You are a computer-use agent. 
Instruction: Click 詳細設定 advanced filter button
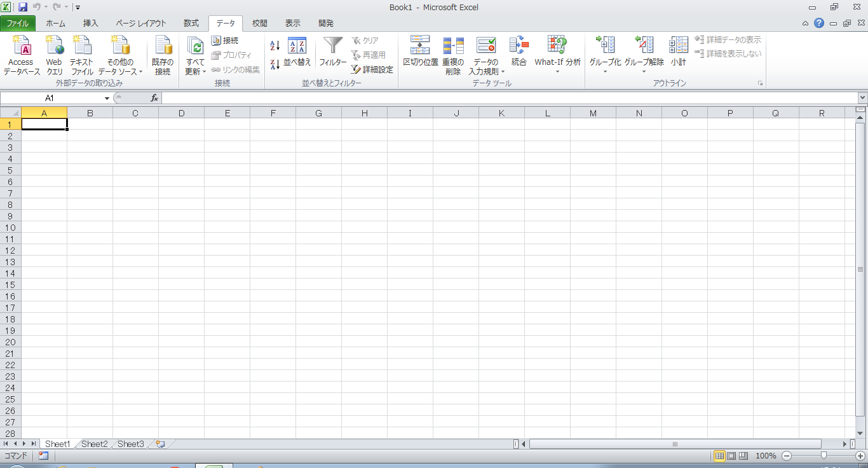pos(372,70)
